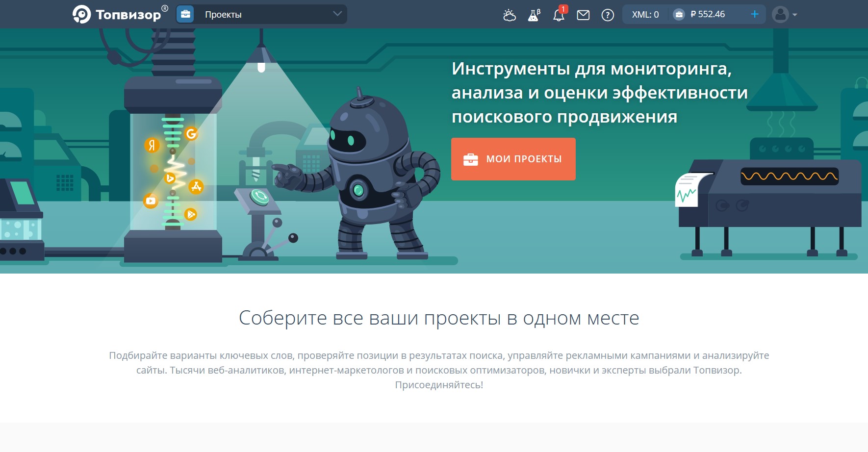The height and width of the screenshot is (452, 868).
Task: Click the user avatar icon
Action: tap(780, 14)
